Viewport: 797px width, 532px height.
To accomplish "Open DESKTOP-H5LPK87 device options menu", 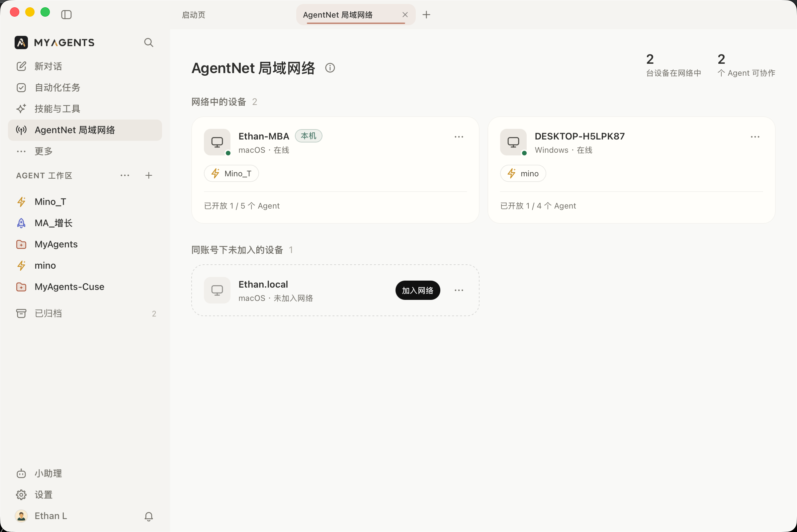I will pos(755,137).
